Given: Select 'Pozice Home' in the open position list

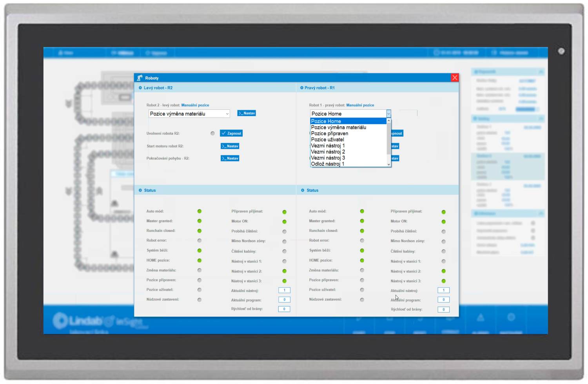Looking at the screenshot, I should (x=326, y=121).
